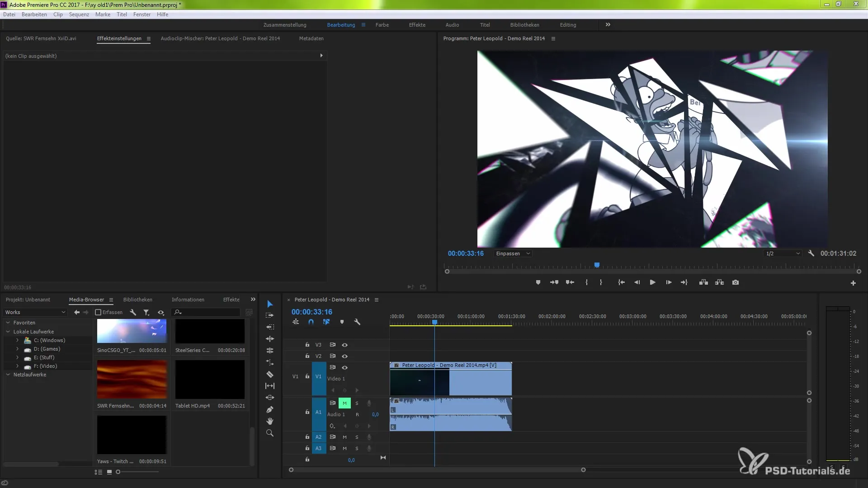Toggle V1 track output eye
The height and width of the screenshot is (488, 868).
click(x=344, y=367)
